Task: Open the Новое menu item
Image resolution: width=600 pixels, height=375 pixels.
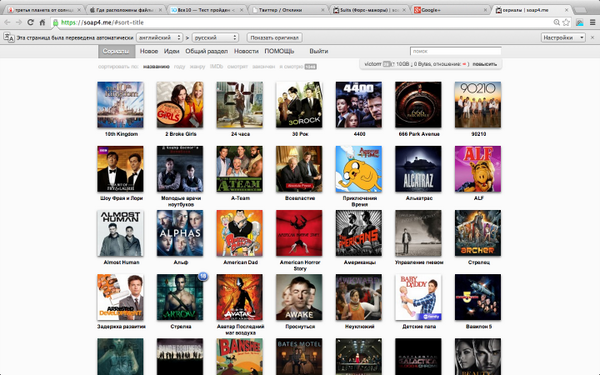Action: 149,51
